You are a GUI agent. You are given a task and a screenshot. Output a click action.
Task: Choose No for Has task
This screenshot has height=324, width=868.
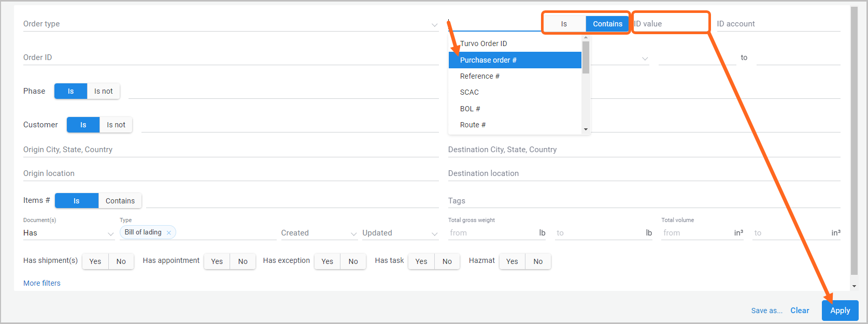click(x=447, y=261)
